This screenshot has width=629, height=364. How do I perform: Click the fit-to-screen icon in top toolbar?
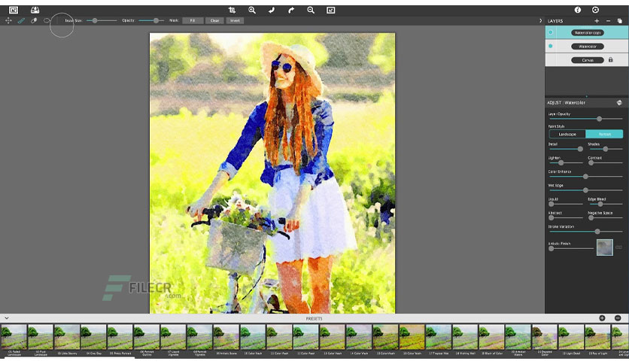(x=330, y=11)
